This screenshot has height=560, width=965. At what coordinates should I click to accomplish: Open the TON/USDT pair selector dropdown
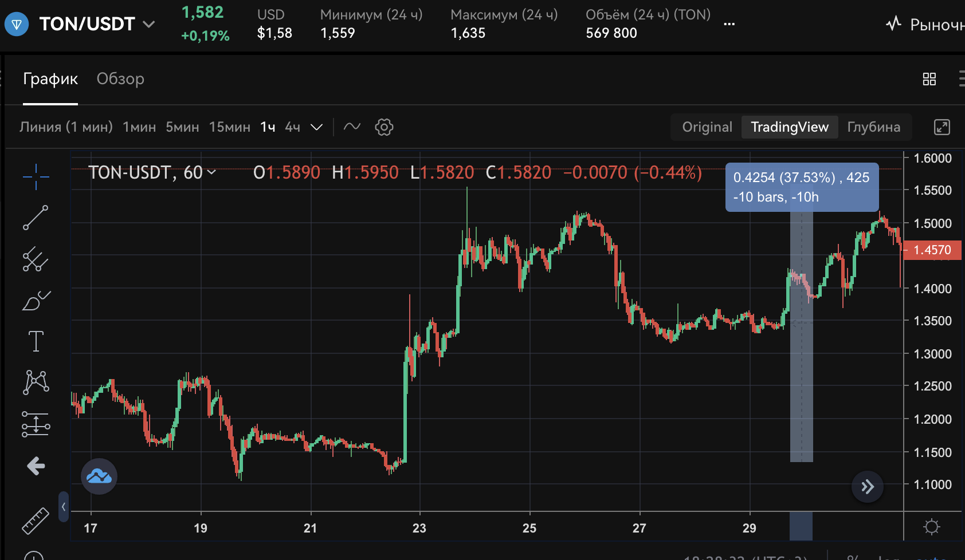pos(97,24)
